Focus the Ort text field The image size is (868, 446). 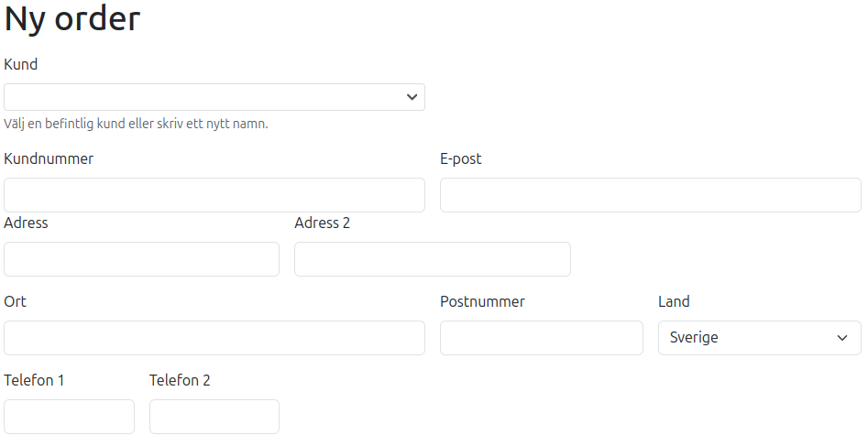[214, 338]
